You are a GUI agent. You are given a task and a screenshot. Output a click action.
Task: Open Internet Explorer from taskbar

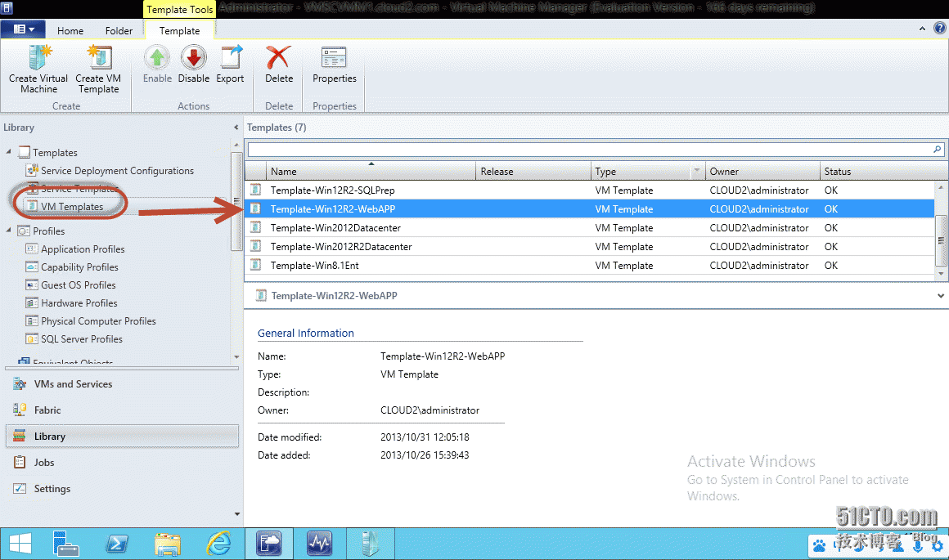coord(218,544)
